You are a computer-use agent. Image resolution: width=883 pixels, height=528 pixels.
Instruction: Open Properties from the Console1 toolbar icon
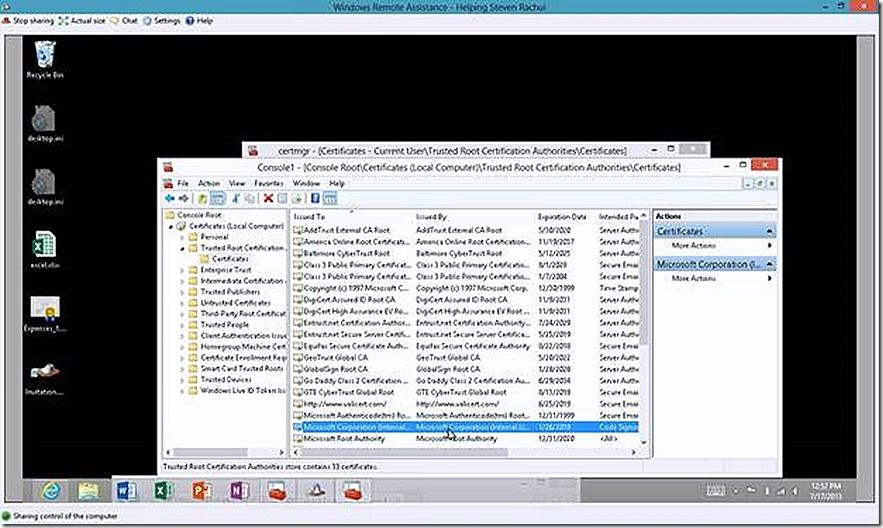283,198
